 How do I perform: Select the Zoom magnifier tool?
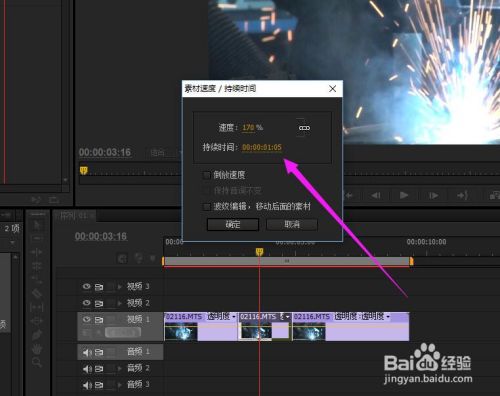tap(37, 362)
